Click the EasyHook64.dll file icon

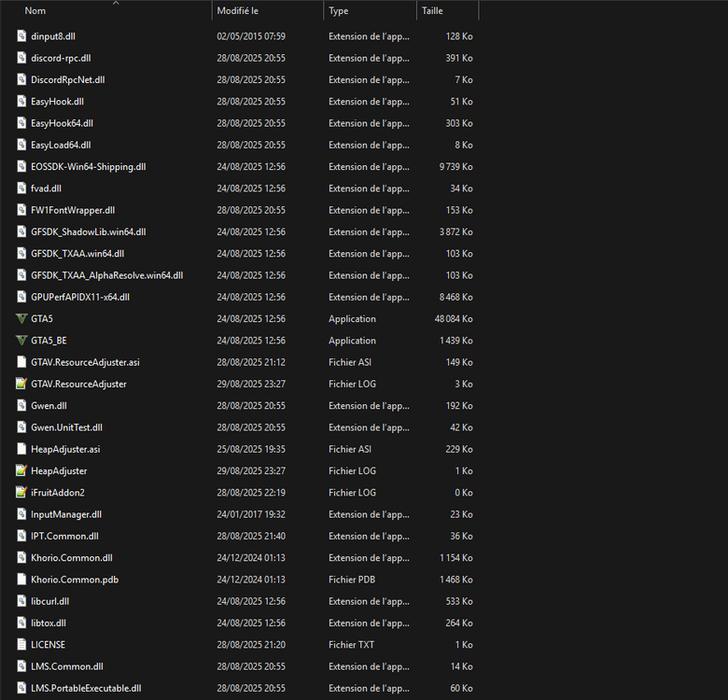[x=21, y=123]
